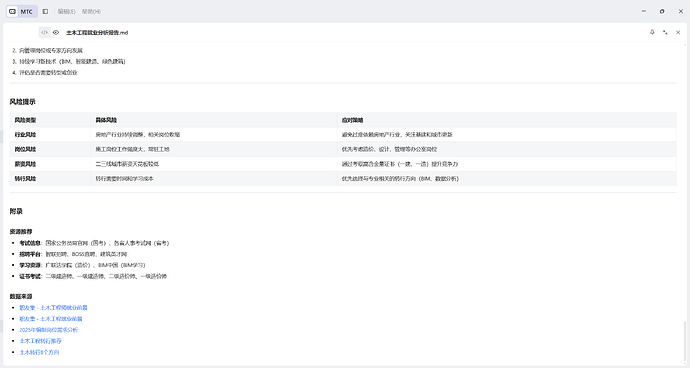Switch to preview mode eye icon

[56, 33]
